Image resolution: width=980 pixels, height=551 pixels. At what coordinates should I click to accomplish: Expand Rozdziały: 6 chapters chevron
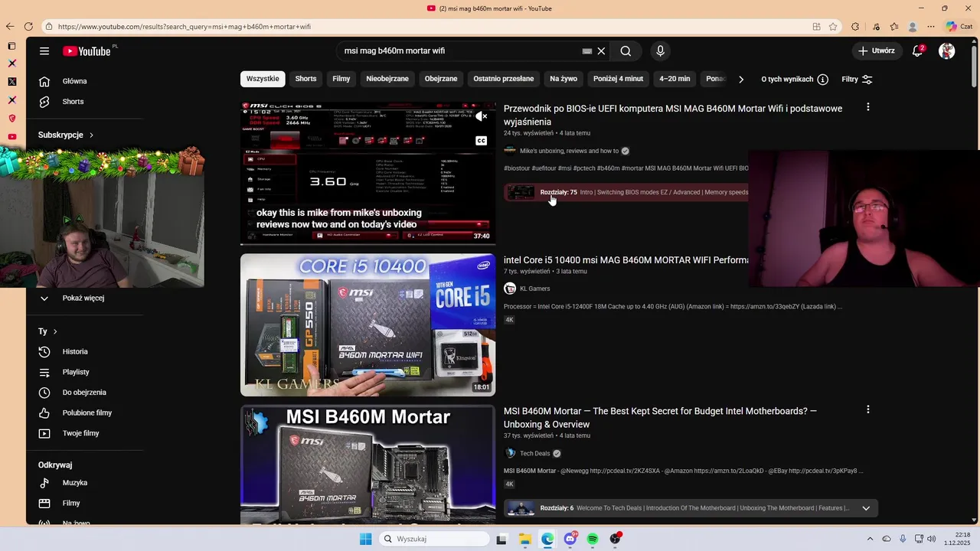click(866, 508)
